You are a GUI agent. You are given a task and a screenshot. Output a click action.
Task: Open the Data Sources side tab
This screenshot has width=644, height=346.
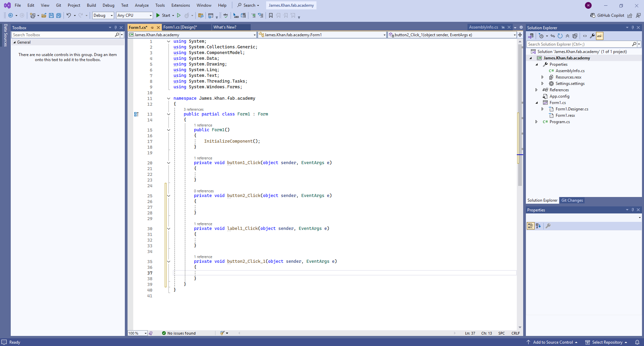(5, 35)
